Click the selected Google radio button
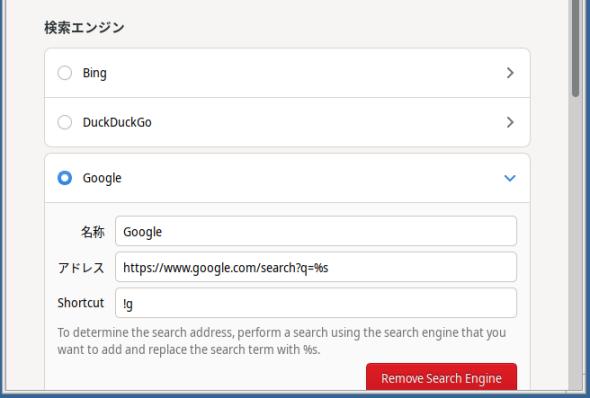Screen dimensions: 590x398 pos(65,178)
